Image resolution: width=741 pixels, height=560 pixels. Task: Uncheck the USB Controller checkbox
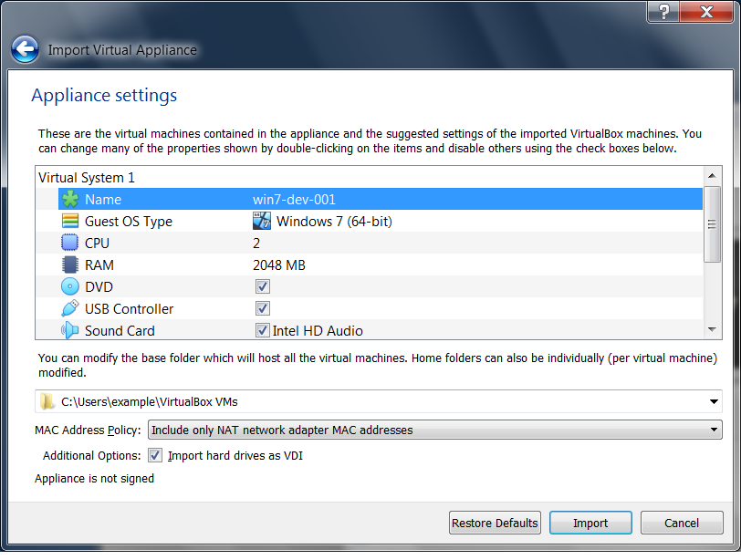263,308
